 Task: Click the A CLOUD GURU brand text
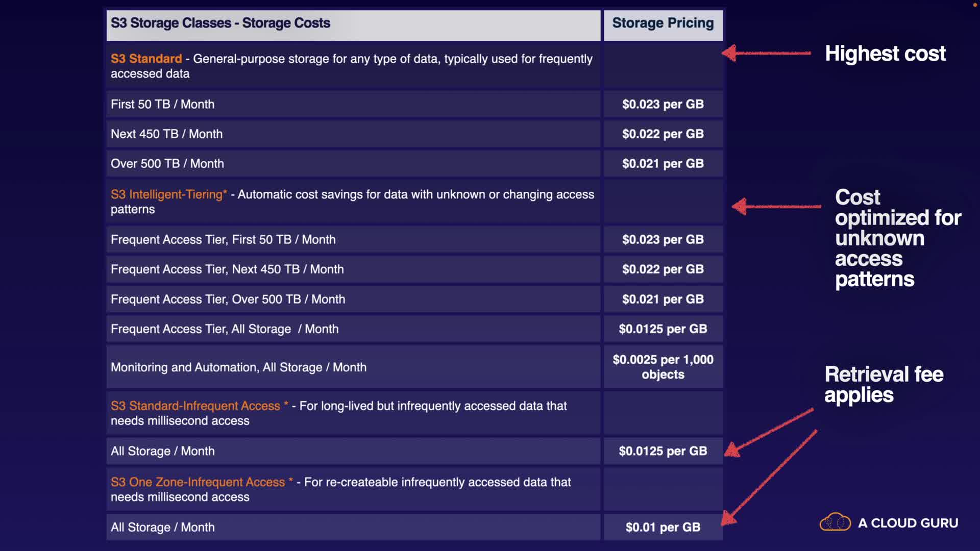(908, 523)
